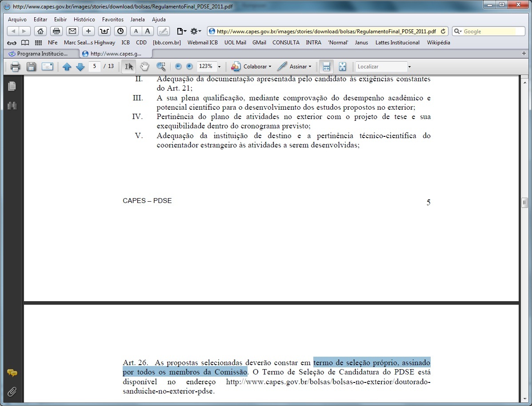Open the UOL Mail bookmark
This screenshot has height=406, width=532.
click(x=235, y=43)
